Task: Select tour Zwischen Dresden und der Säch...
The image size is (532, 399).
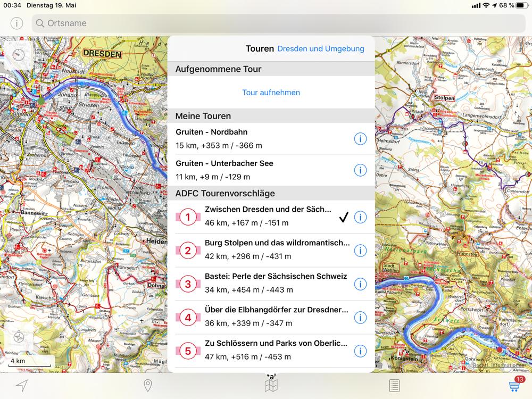Action: coord(271,217)
